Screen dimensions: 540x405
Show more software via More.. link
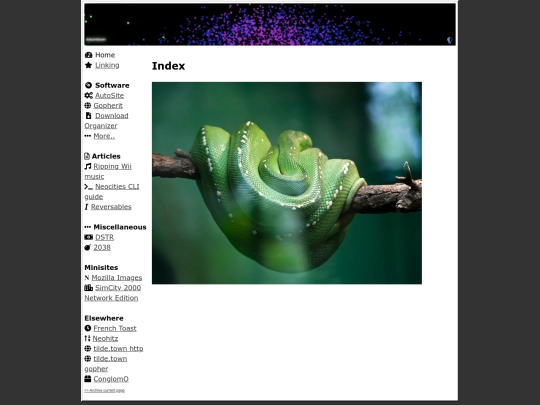pos(104,136)
